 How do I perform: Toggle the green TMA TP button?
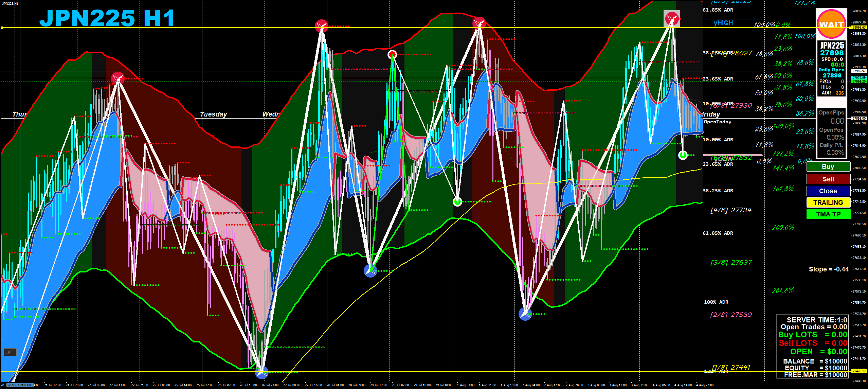(828, 214)
